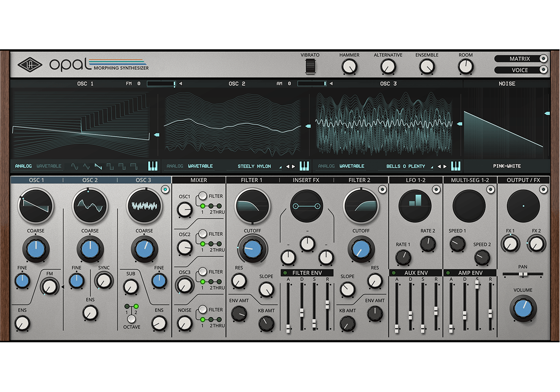
Task: Toggle the OSC2 mixer FILTER routing switch
Action: (x=203, y=234)
